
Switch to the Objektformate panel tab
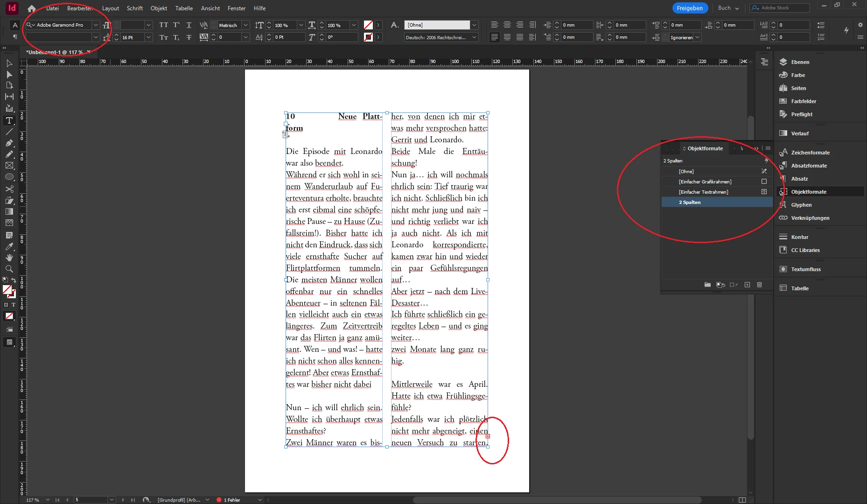click(x=705, y=148)
